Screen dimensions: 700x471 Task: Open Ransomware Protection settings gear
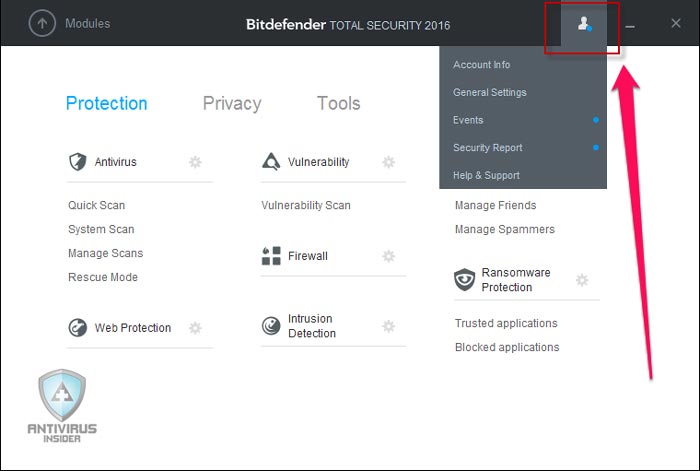[582, 280]
